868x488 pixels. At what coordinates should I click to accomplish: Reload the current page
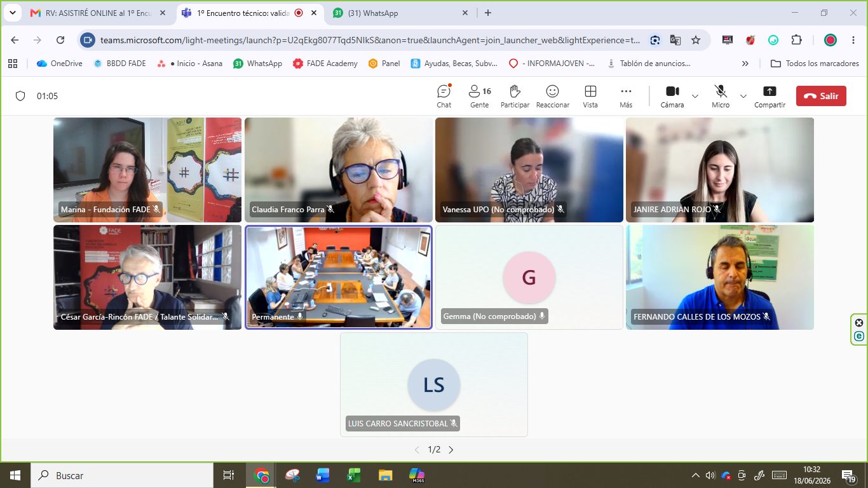(x=60, y=40)
